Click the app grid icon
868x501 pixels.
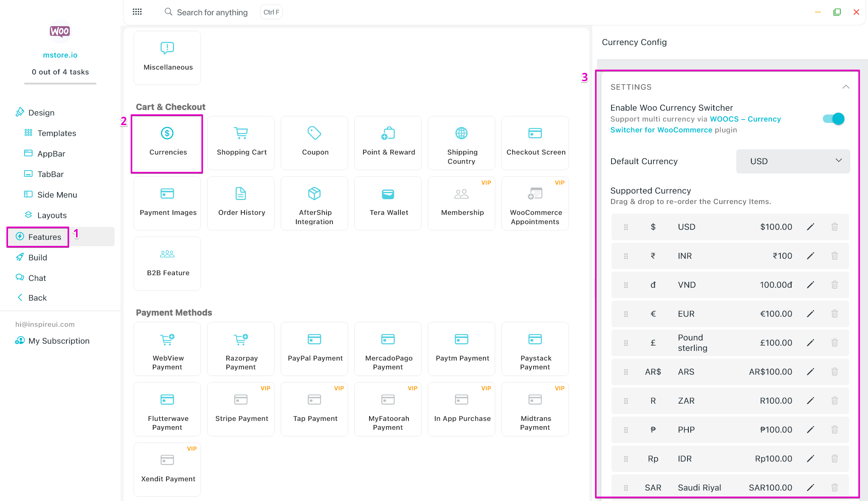point(137,12)
